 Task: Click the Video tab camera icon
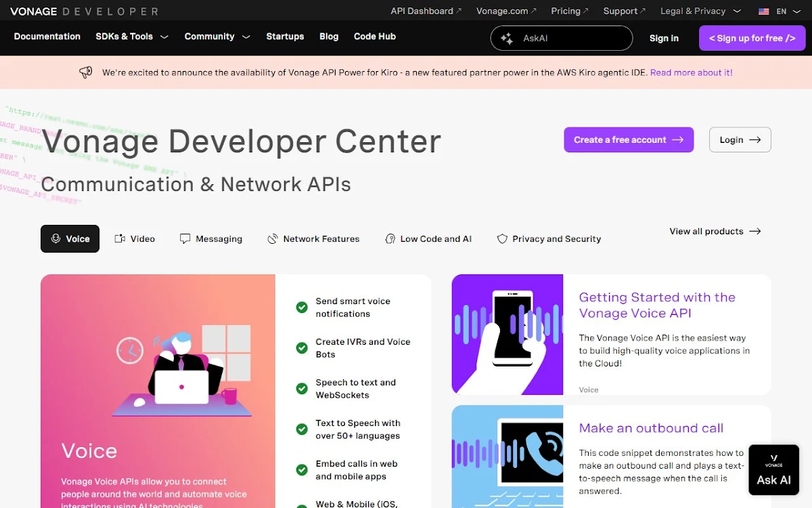point(120,238)
